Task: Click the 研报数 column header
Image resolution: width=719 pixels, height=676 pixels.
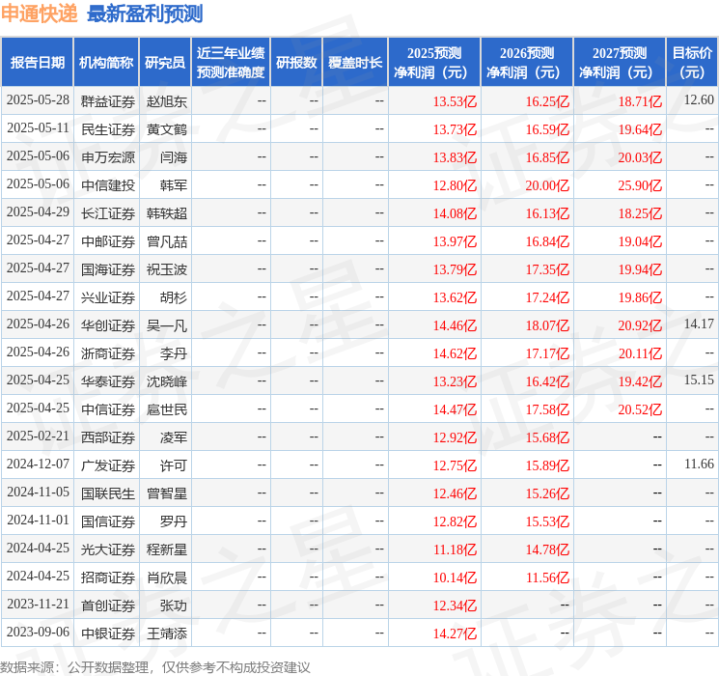Action: point(296,62)
